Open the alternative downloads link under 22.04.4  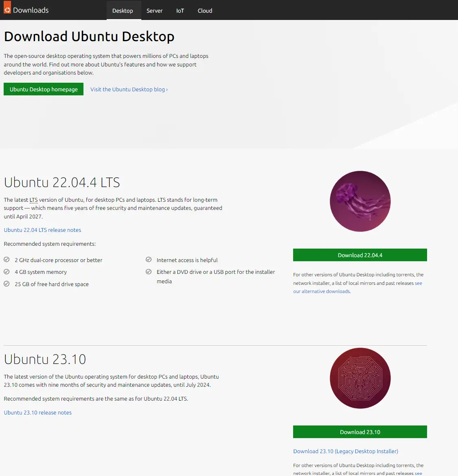321,291
